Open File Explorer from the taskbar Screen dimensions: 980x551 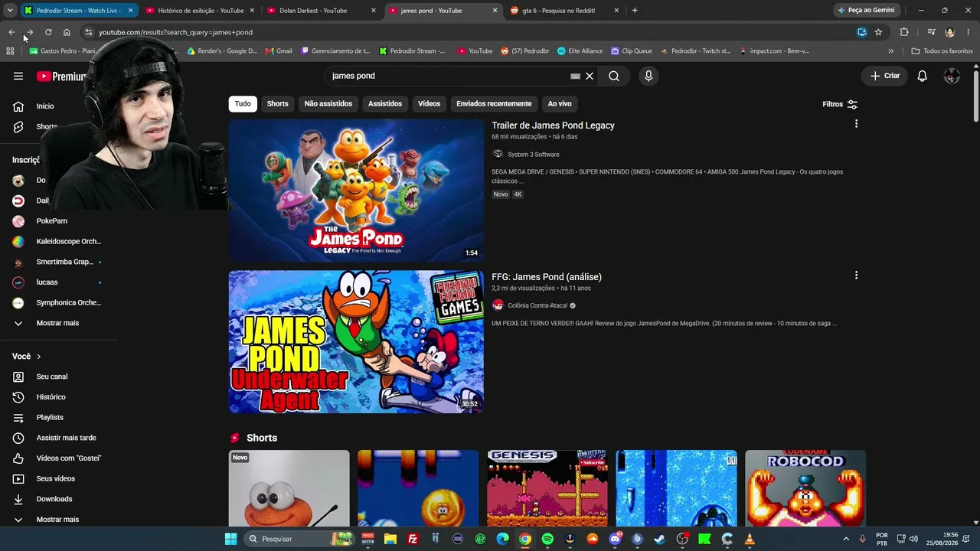point(390,539)
